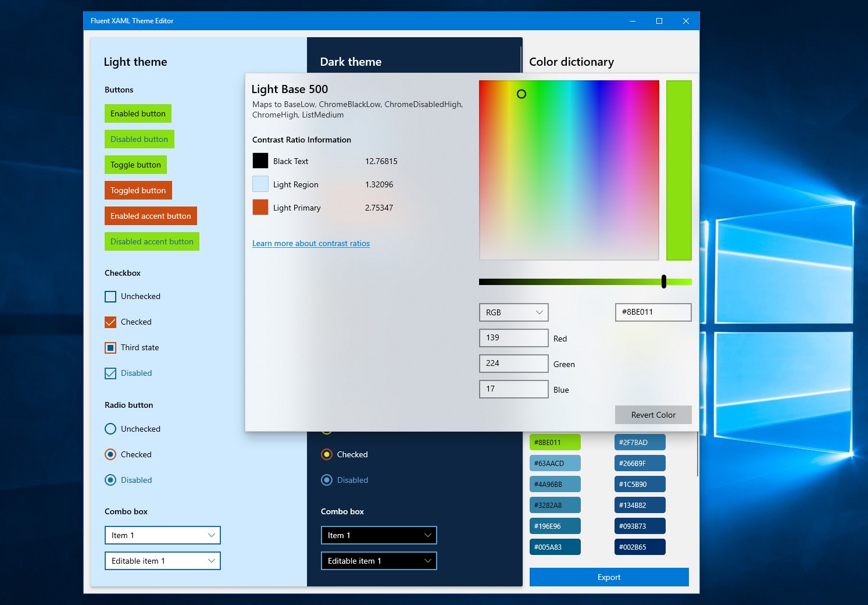Click the Enabled accent button
This screenshot has width=868, height=605.
151,216
